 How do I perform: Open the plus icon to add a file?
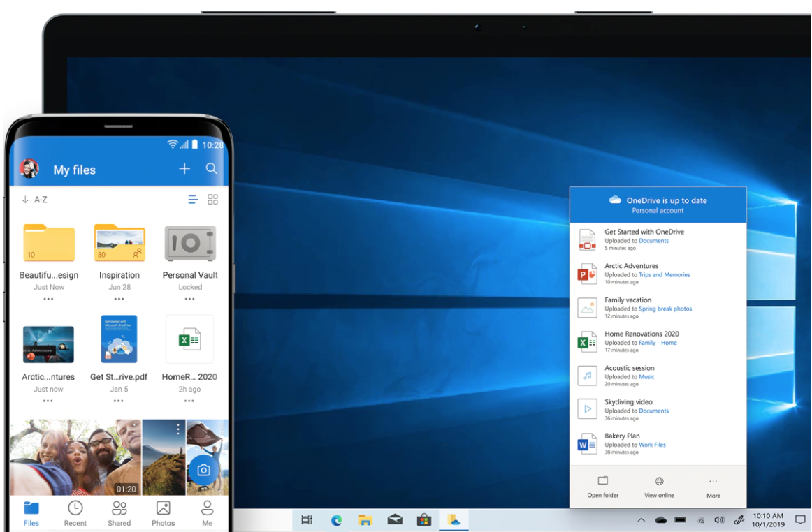tap(184, 168)
